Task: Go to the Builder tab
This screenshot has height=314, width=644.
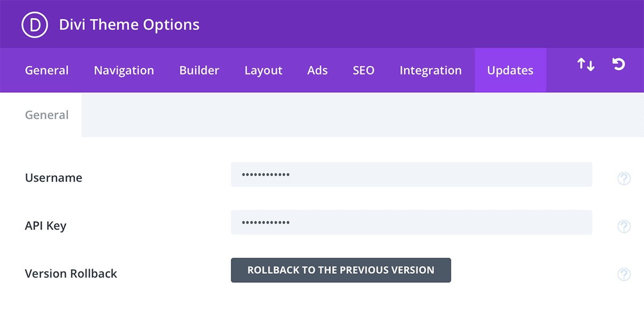Action: pyautogui.click(x=199, y=70)
